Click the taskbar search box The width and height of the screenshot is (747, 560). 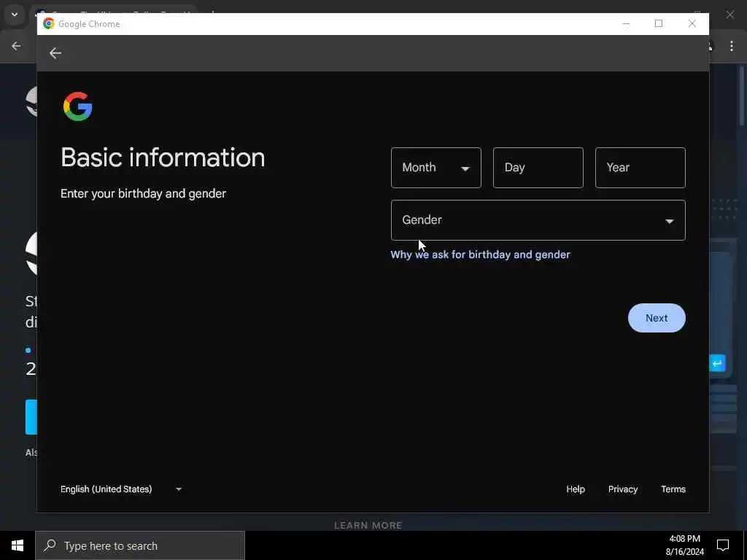pyautogui.click(x=140, y=545)
